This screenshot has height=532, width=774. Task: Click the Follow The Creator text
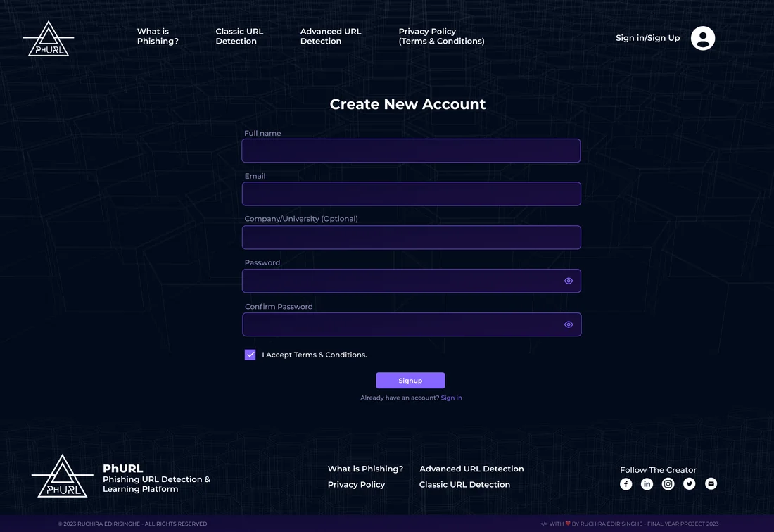coord(658,470)
